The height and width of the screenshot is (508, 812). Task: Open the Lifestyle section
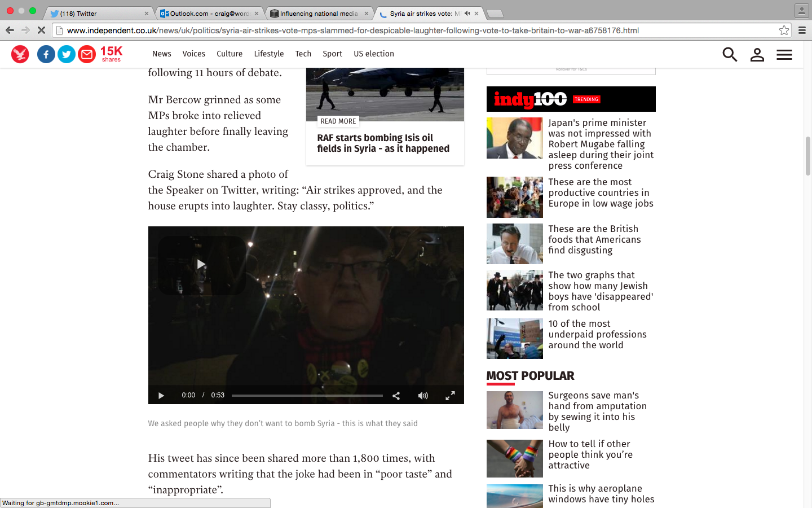point(269,54)
